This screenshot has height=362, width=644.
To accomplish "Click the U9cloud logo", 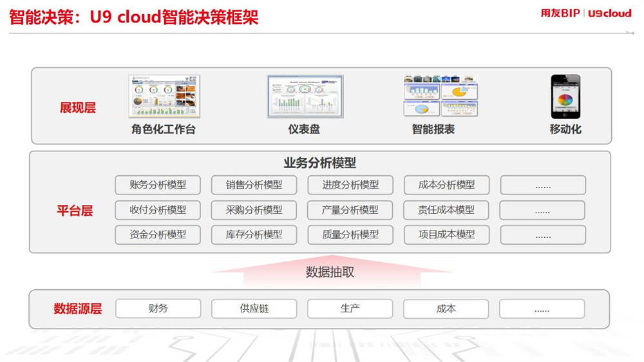I will tap(609, 13).
